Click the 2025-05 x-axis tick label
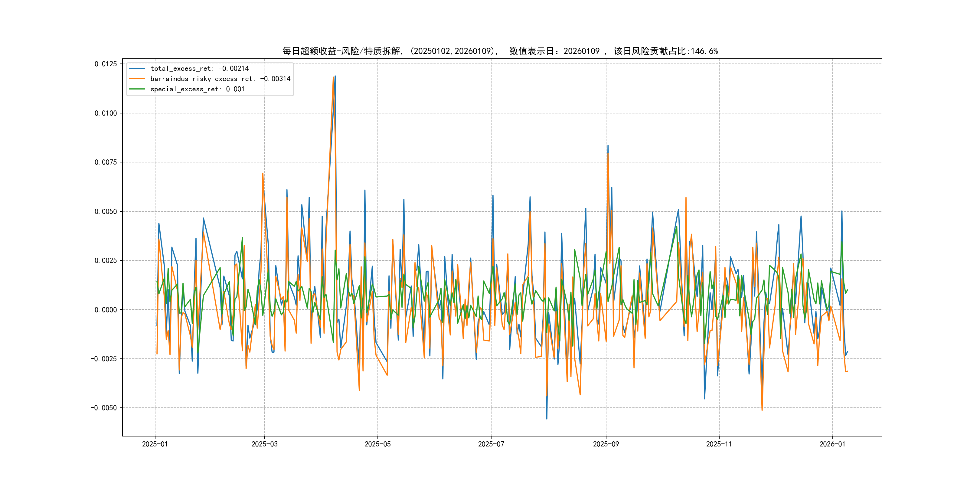This screenshot has height=490, width=980. [377, 444]
